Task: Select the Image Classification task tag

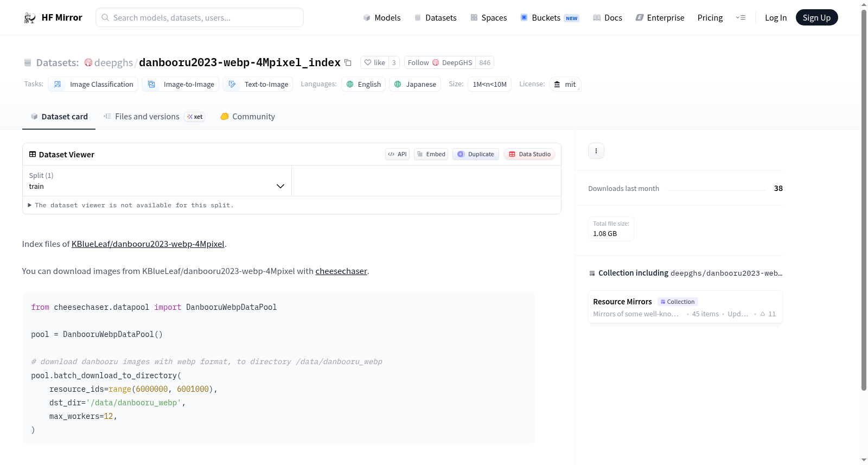Action: [x=93, y=85]
